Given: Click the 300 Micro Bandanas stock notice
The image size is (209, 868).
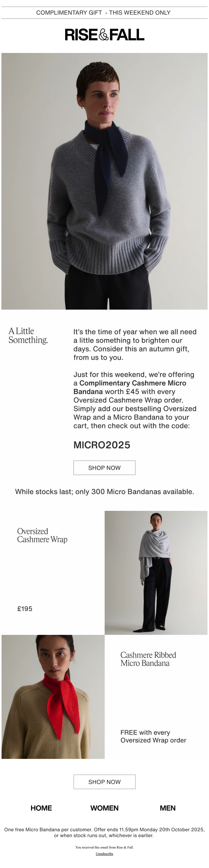Looking at the screenshot, I should click(104, 492).
